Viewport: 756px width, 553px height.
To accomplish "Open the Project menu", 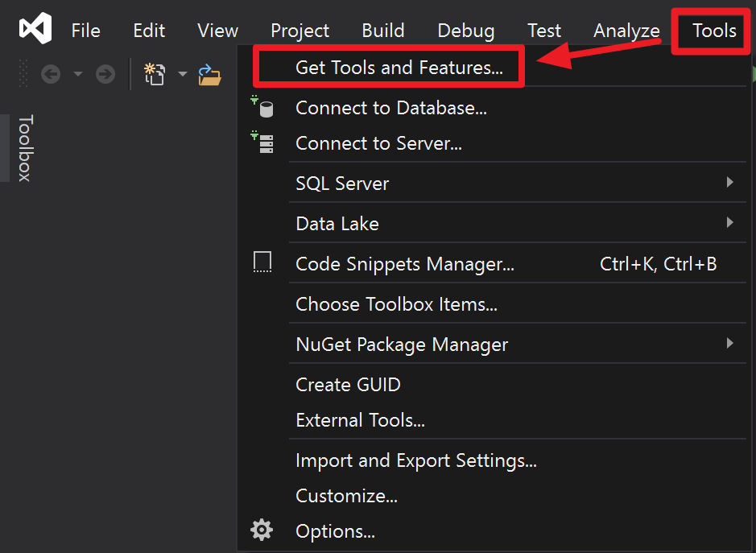I will (x=300, y=31).
